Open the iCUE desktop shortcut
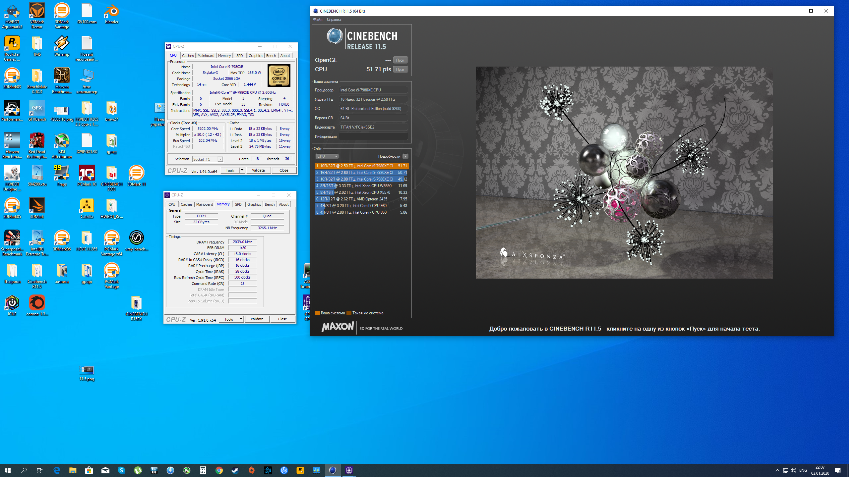 pyautogui.click(x=12, y=306)
